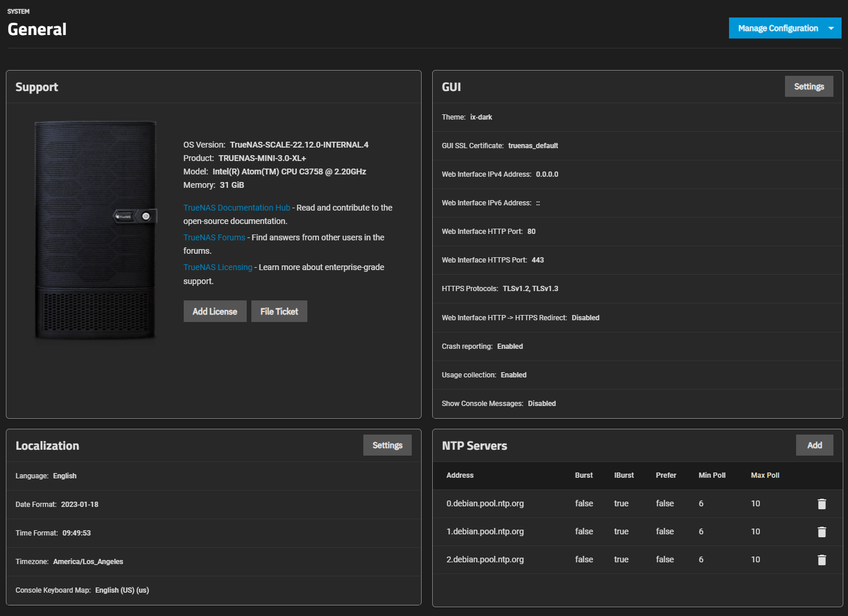Click the Address column header
The image size is (848, 616).
click(460, 475)
